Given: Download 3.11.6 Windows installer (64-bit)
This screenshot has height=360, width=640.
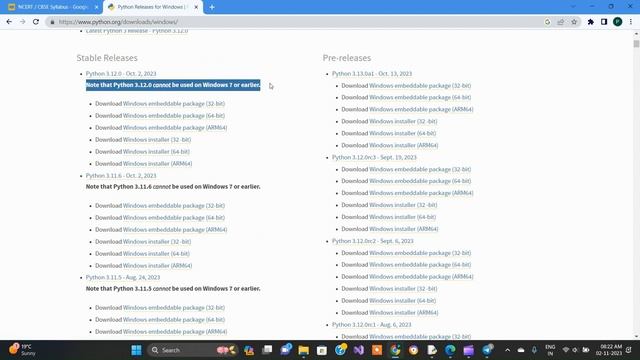Looking at the screenshot, I should tap(156, 253).
